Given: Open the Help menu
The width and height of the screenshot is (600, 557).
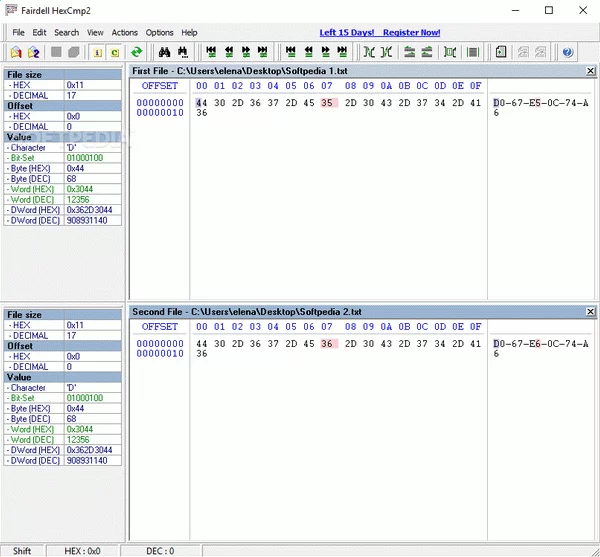Looking at the screenshot, I should [189, 33].
